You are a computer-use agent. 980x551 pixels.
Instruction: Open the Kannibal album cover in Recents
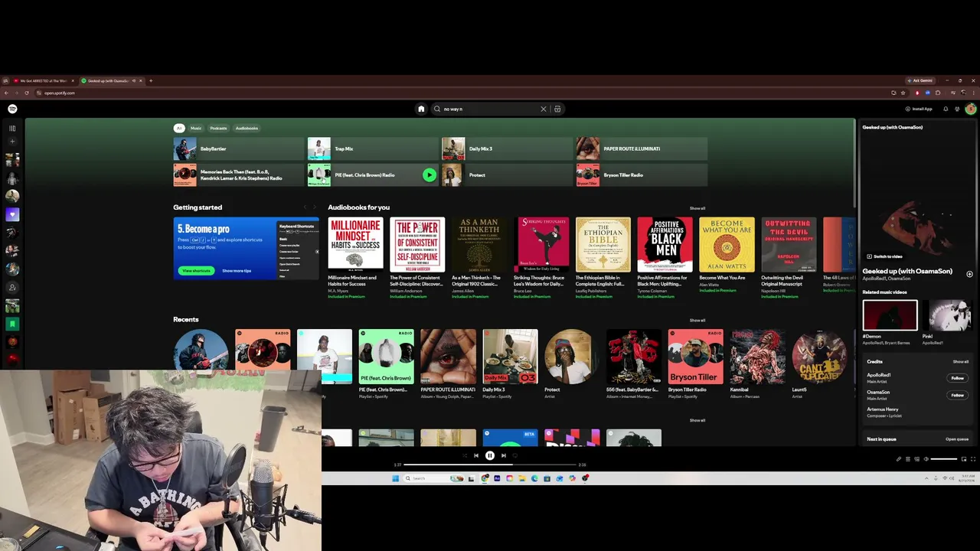tap(757, 357)
